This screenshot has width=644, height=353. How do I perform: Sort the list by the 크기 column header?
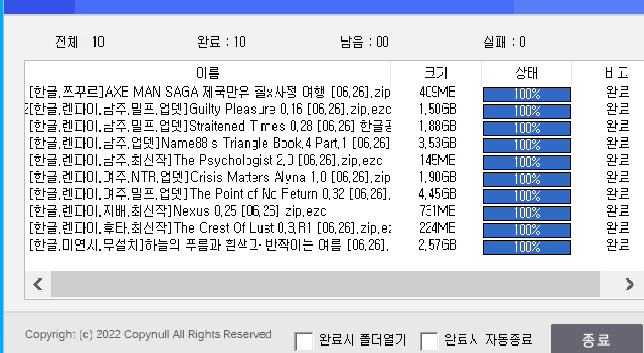[436, 73]
